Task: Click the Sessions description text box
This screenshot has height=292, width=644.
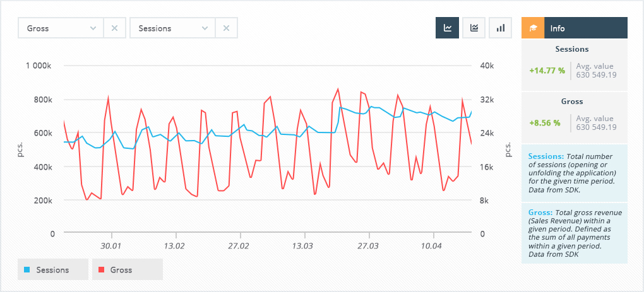Action: point(574,172)
